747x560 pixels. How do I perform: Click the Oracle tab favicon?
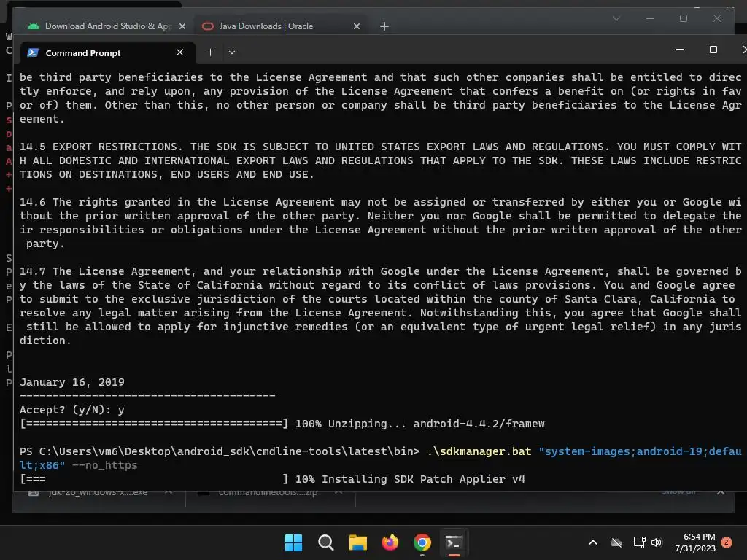(x=208, y=26)
